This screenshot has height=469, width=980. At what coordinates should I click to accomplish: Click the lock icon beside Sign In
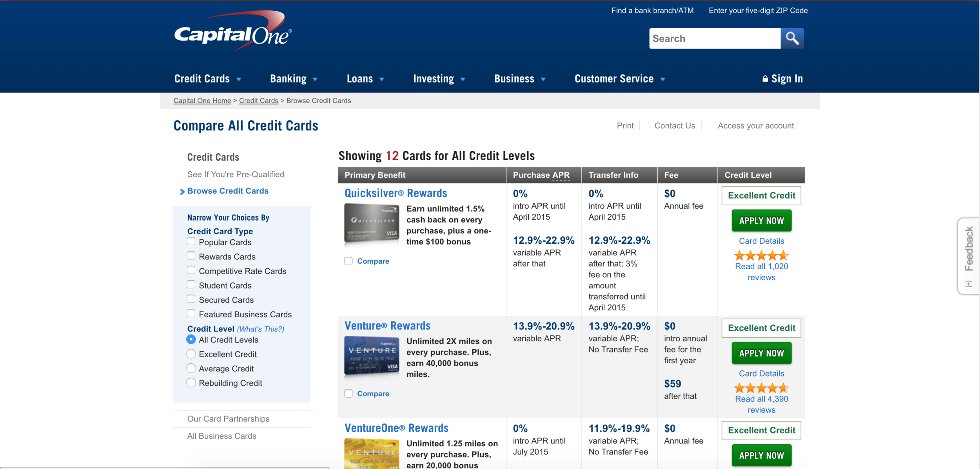(765, 79)
